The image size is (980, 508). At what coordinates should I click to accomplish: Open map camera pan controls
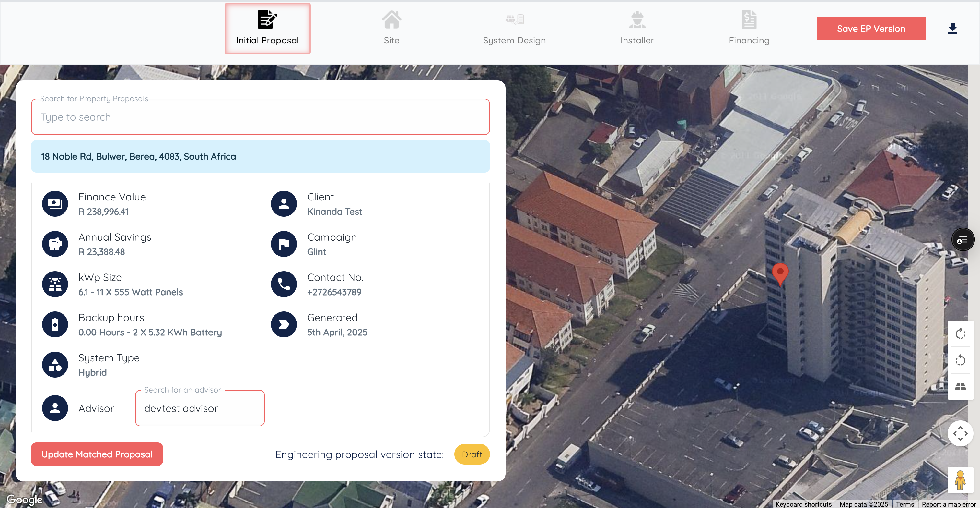960,433
